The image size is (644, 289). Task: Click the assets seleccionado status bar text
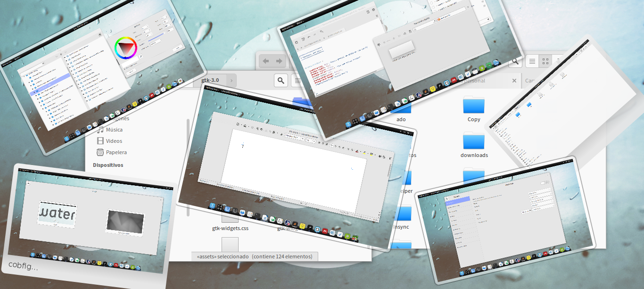coord(255,256)
